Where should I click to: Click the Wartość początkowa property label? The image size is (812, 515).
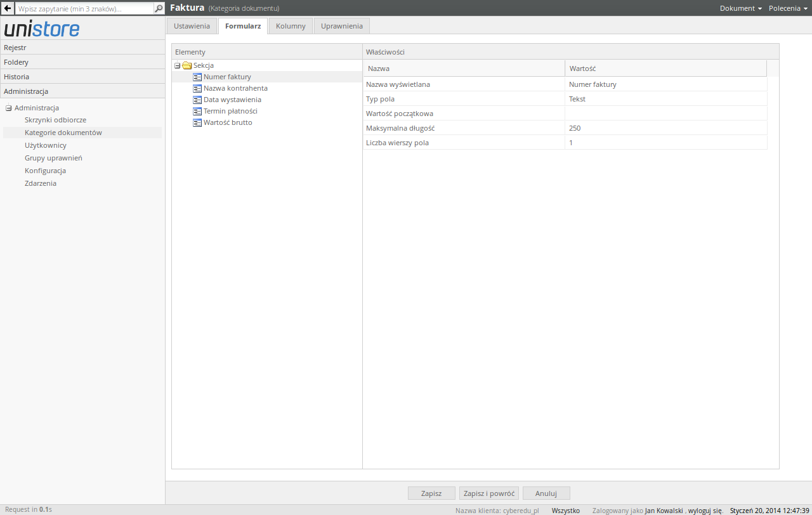tap(400, 114)
